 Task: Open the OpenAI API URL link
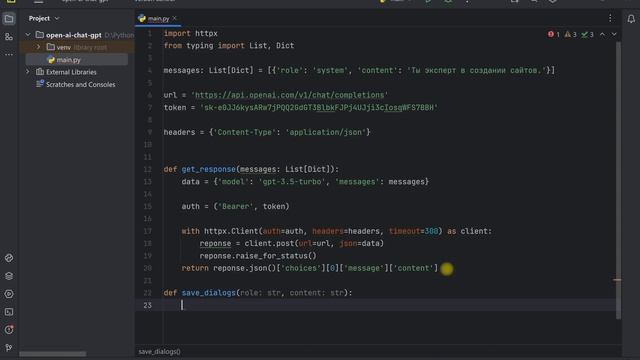click(x=289, y=95)
